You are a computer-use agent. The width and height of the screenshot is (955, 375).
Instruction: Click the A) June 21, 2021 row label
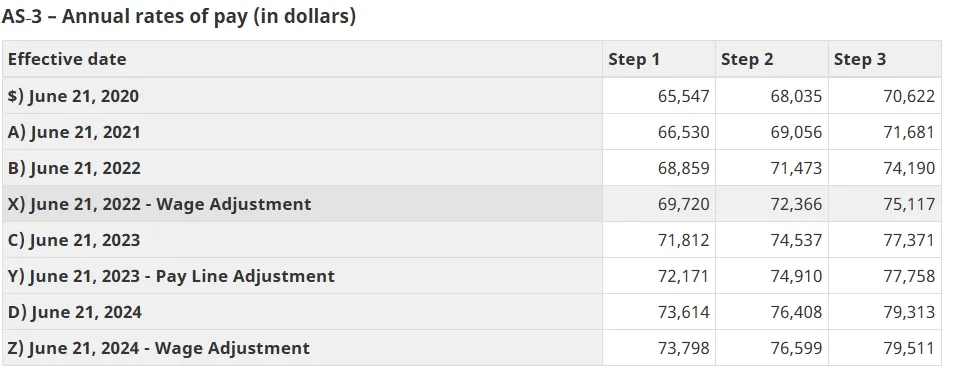coord(74,132)
